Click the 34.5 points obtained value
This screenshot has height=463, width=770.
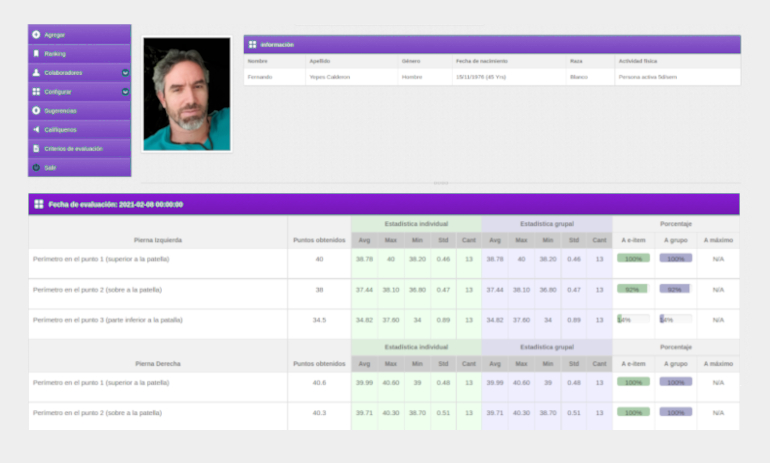click(319, 320)
